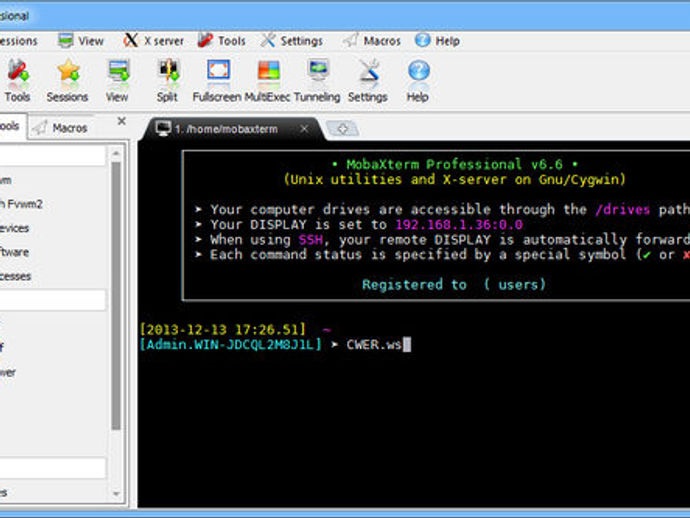Viewport: 690px width, 518px height.
Task: Click the sidebar scrollbar down arrow
Action: [x=116, y=494]
